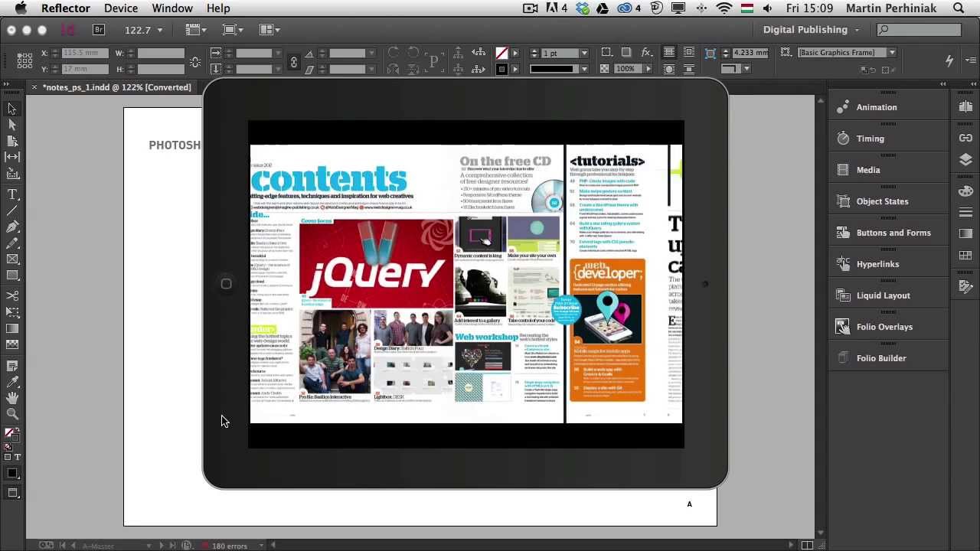
Task: Select the Pencil tool
Action: coord(12,243)
